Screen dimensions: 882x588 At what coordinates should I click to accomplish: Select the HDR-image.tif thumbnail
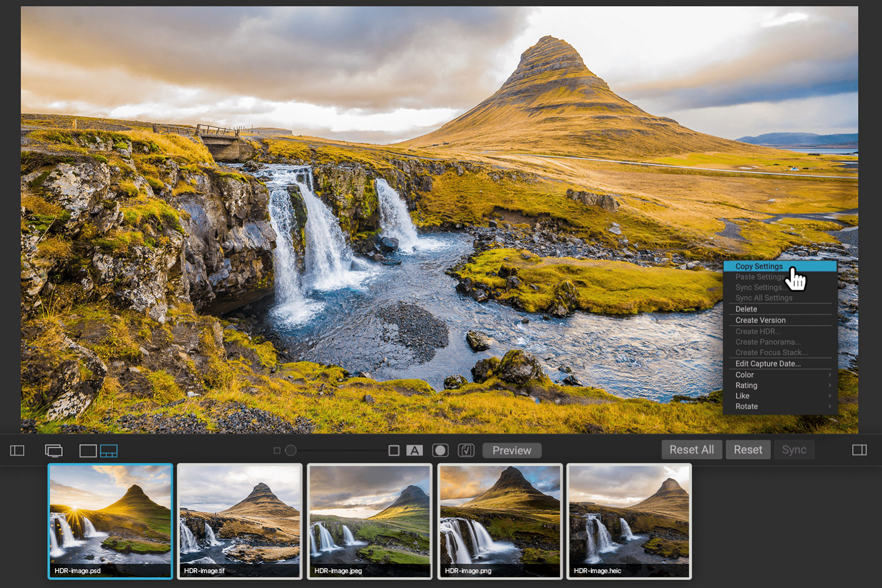[x=240, y=520]
